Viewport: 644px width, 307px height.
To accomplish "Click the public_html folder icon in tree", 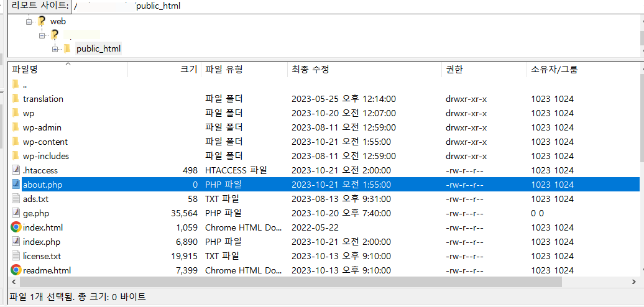I will tap(67, 49).
